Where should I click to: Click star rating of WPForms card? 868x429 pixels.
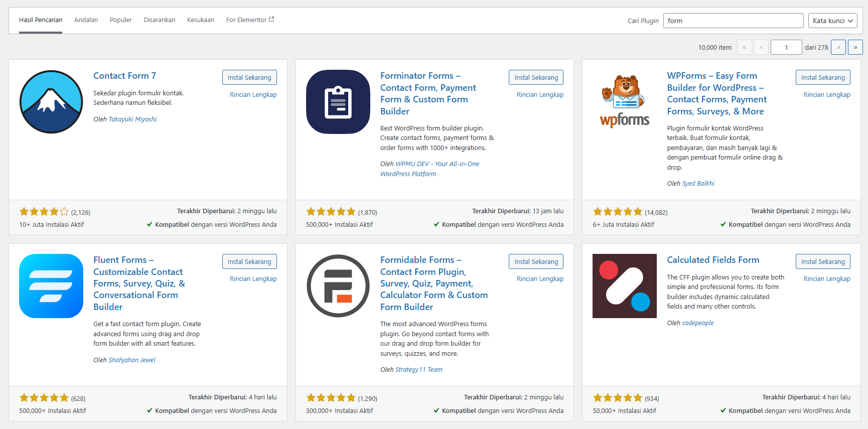point(618,212)
